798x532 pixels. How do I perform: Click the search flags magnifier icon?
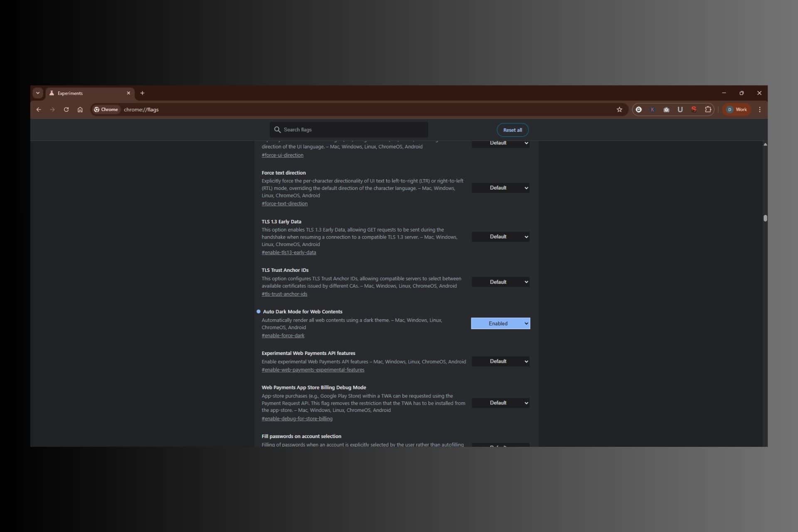tap(277, 129)
